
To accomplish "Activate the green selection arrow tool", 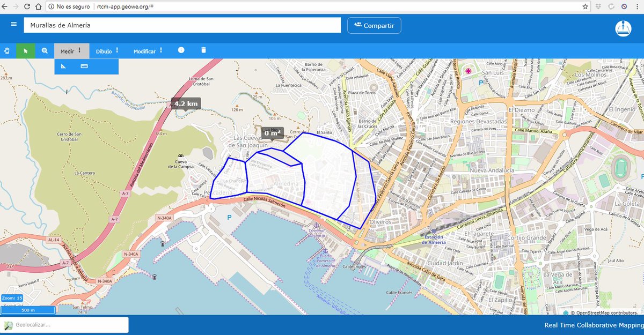I will 25,51.
